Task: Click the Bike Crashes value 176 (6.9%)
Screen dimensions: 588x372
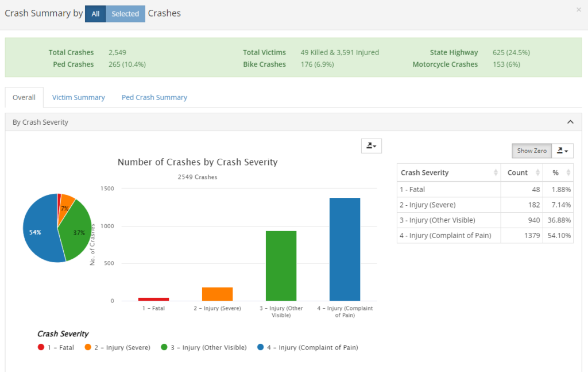Action: tap(317, 64)
